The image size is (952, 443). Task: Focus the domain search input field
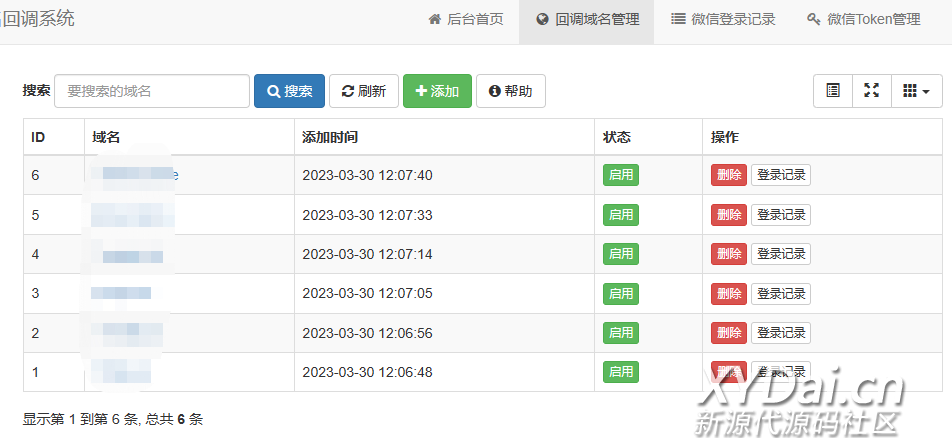coord(152,91)
